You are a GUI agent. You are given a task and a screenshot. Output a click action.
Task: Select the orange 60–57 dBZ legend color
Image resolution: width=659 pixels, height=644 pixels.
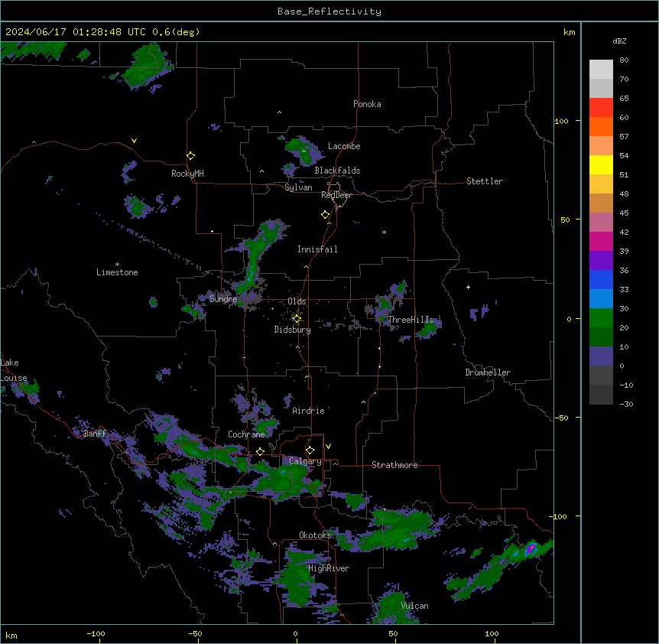601,127
